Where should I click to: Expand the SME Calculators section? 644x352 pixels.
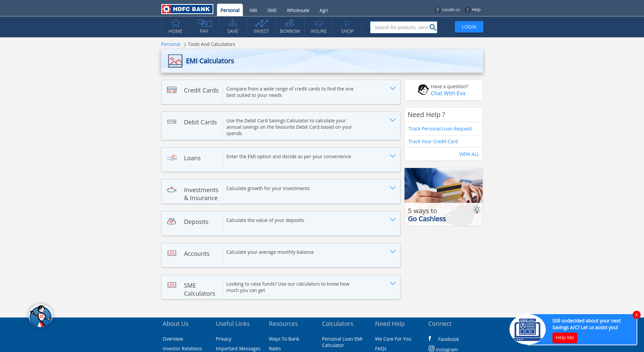pos(393,283)
